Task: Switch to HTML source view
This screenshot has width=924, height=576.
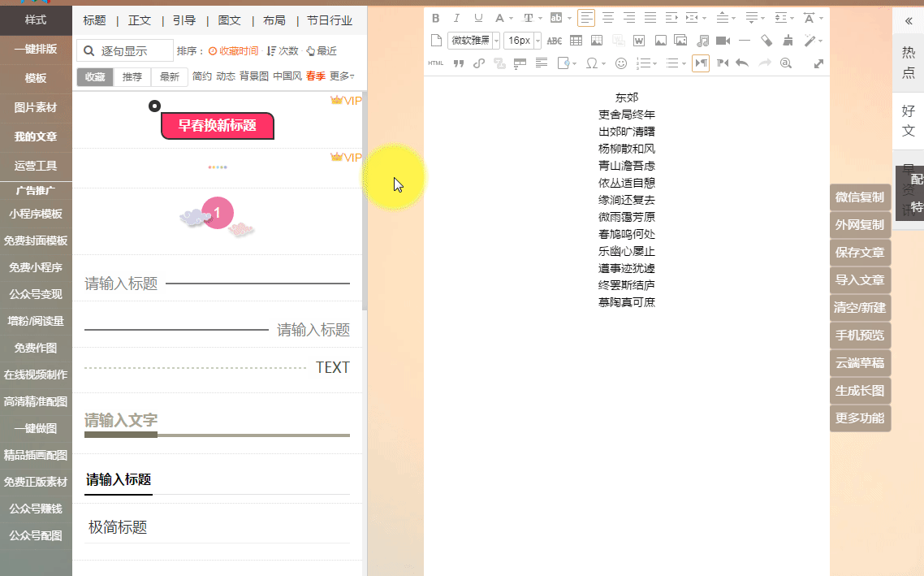Action: click(x=436, y=63)
